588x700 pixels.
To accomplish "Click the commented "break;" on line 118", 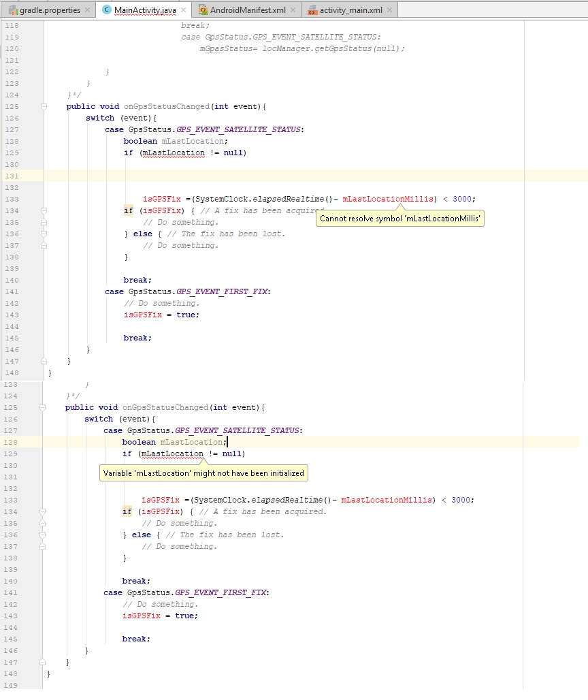I will tap(195, 25).
